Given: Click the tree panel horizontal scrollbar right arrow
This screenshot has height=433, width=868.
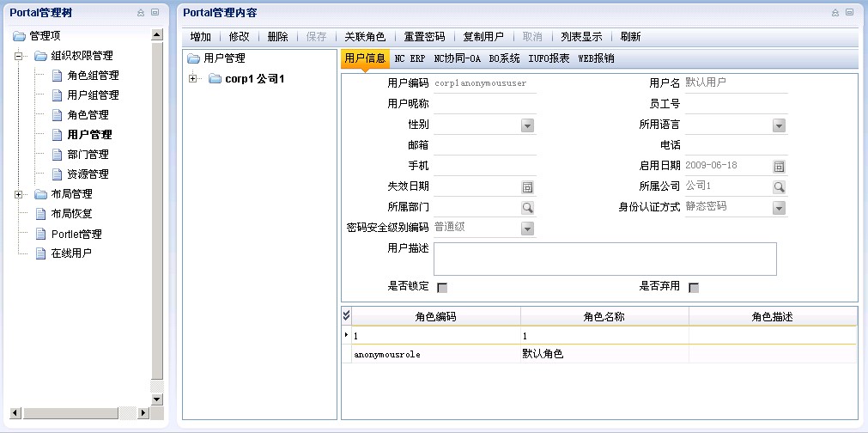Looking at the screenshot, I should pyautogui.click(x=143, y=412).
